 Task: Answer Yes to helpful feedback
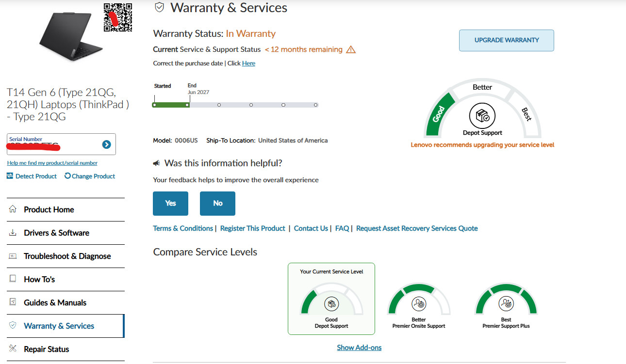click(170, 204)
